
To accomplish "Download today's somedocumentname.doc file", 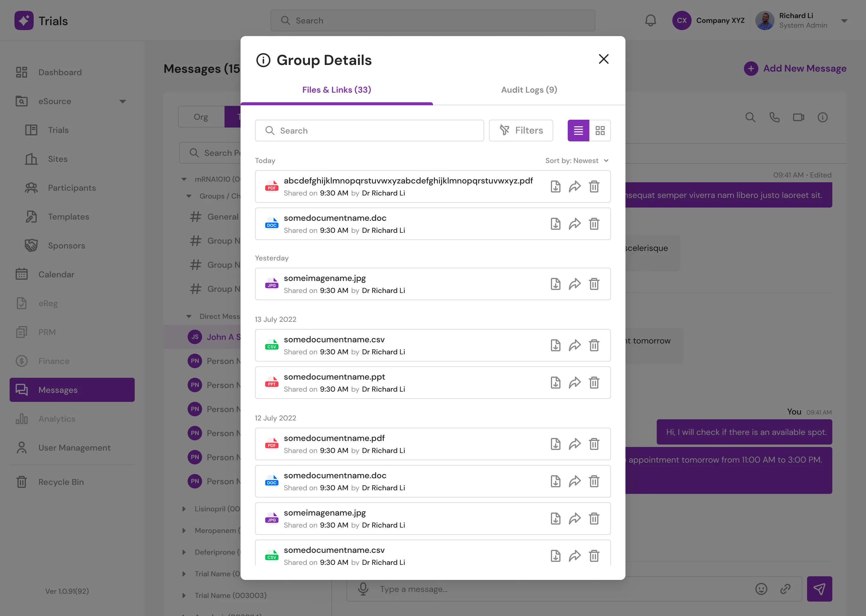I will [x=555, y=224].
